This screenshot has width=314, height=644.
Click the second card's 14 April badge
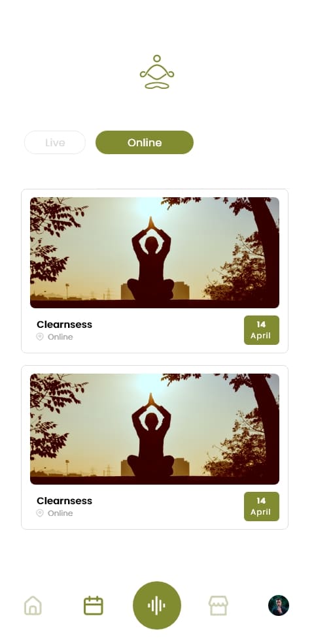[262, 506]
